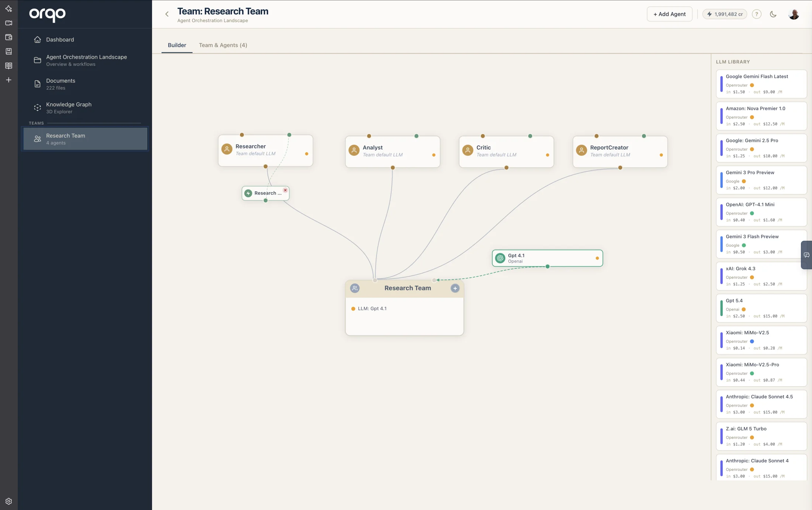
Task: Click the Analyst agent avatar icon
Action: [x=354, y=150]
